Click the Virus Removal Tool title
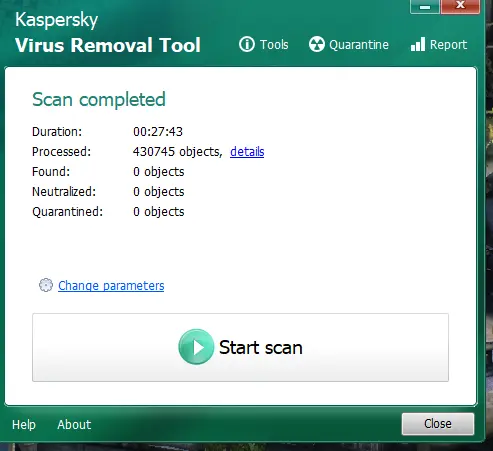The width and height of the screenshot is (493, 451). click(108, 45)
